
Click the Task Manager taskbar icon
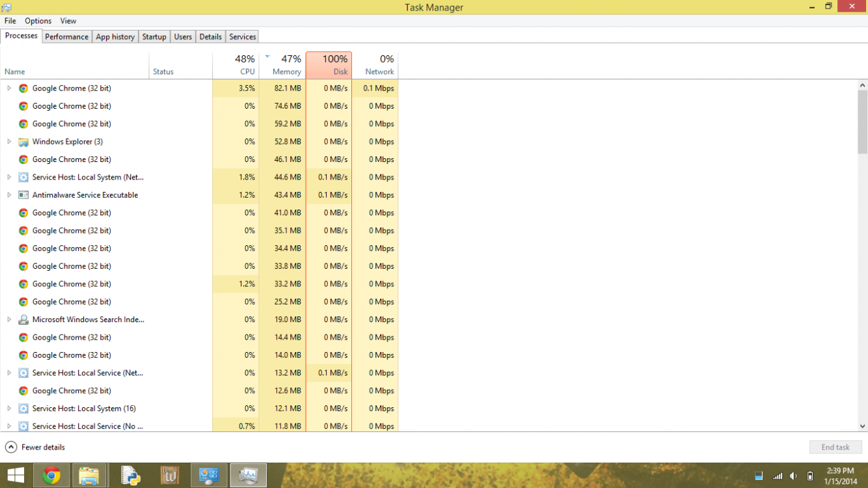pyautogui.click(x=248, y=476)
